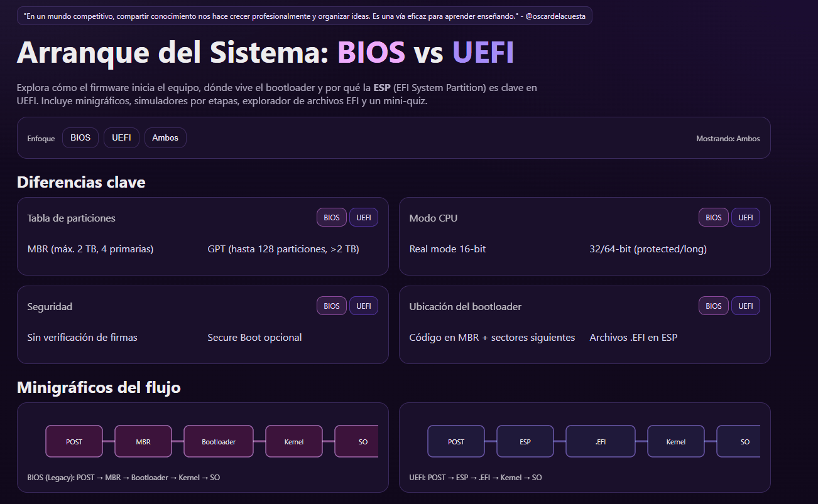Click the @oscardelacuesta quote banner at top
Viewport: 818px width, 504px height.
[x=305, y=16]
